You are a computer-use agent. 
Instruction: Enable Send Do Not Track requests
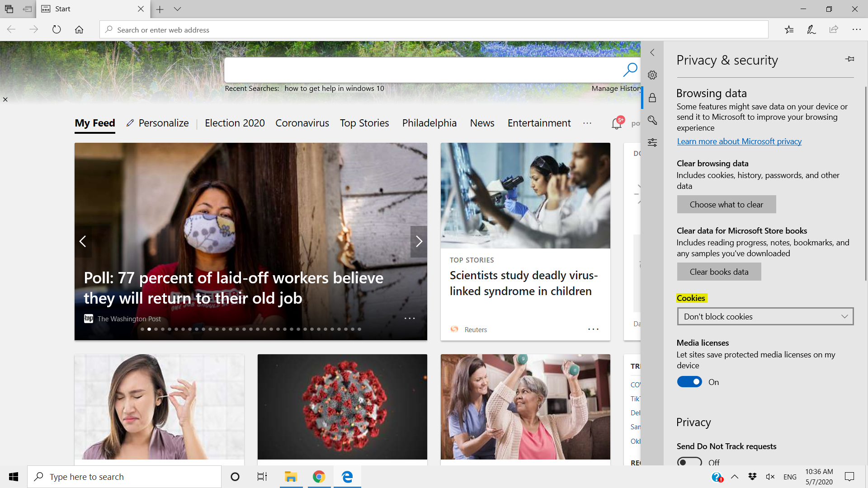click(689, 462)
